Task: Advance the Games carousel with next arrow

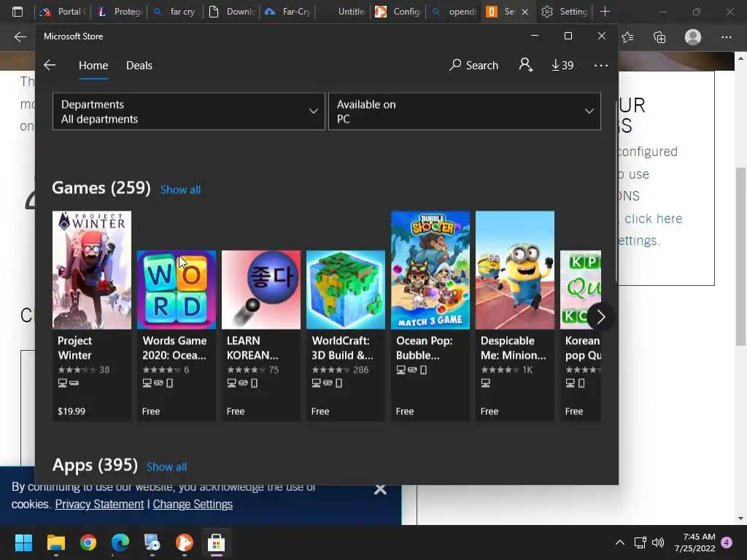Action: coord(600,316)
